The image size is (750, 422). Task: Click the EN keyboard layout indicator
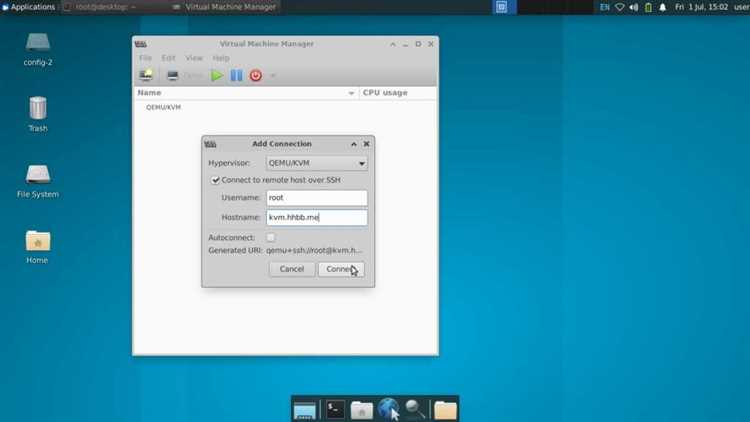(x=605, y=7)
